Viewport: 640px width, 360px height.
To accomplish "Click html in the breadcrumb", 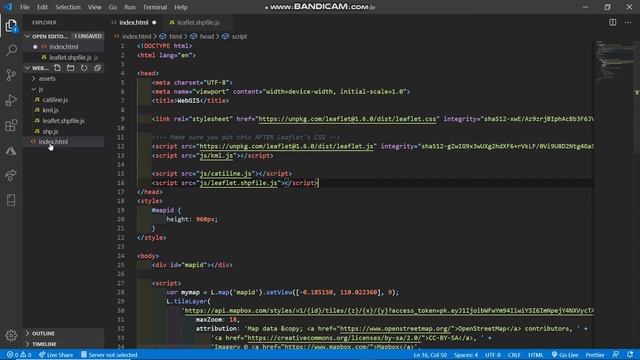I will click(x=176, y=36).
